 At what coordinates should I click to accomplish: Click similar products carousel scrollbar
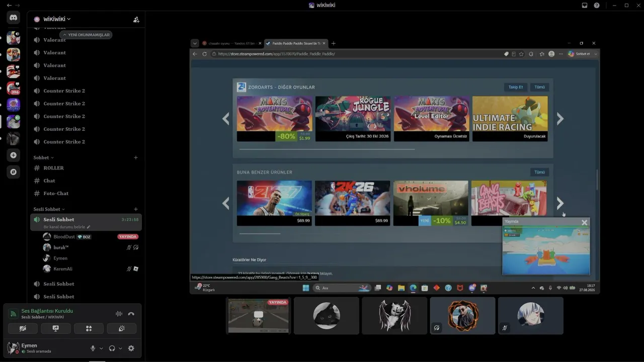(260, 234)
